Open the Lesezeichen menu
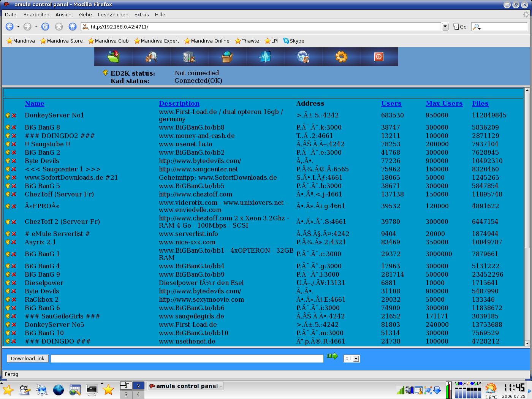Viewport: 532px width, 399px height. (113, 14)
